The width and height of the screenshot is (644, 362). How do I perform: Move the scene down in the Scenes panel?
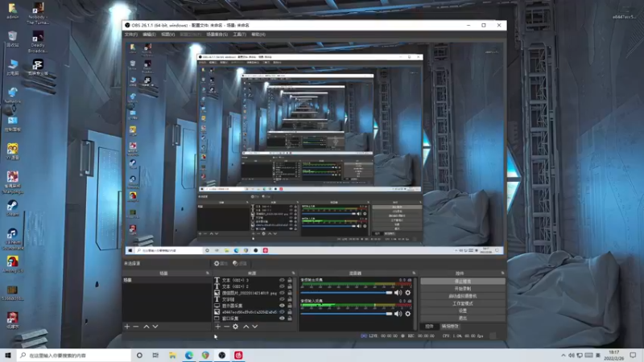point(155,327)
